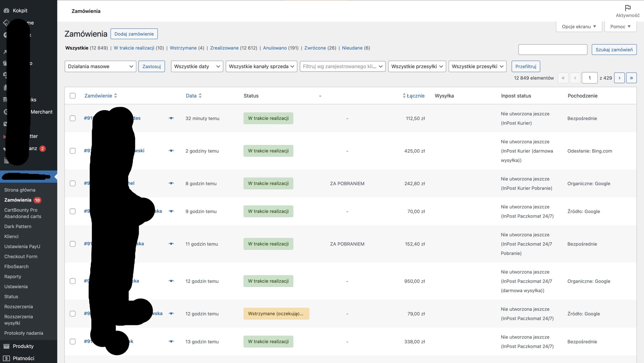Click the Aktywność flag icon

click(627, 8)
